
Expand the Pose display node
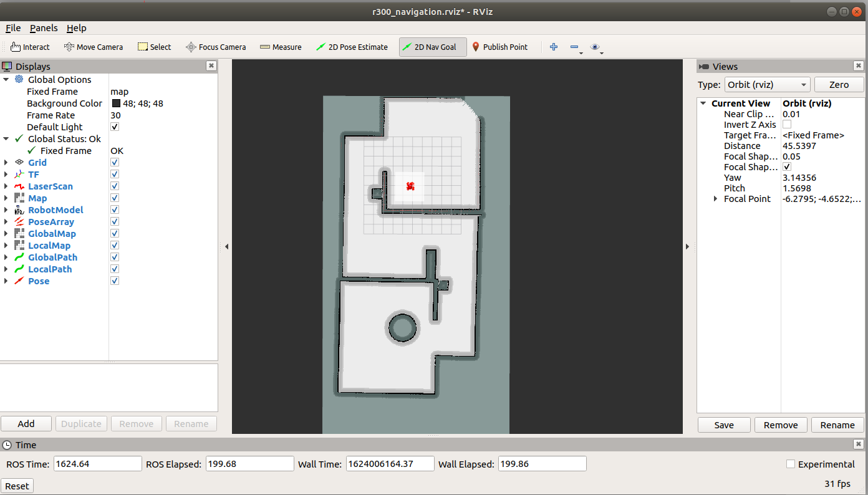pos(6,281)
